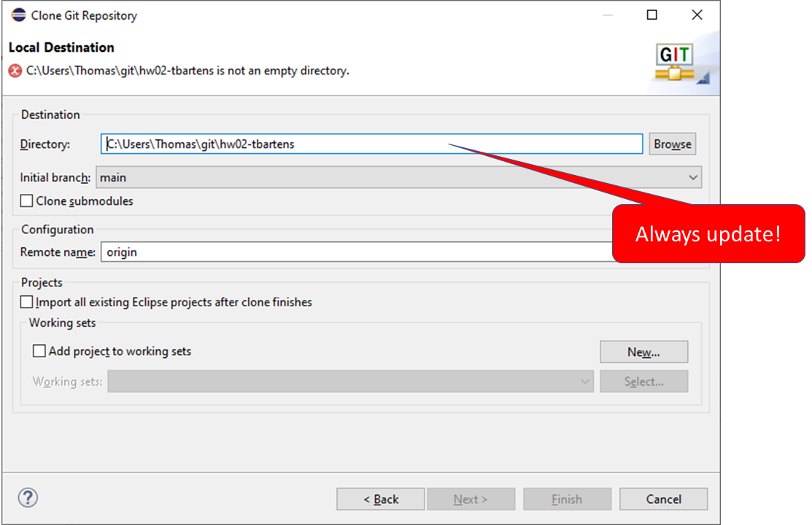
Task: Focus the Directory path text field
Action: click(371, 144)
